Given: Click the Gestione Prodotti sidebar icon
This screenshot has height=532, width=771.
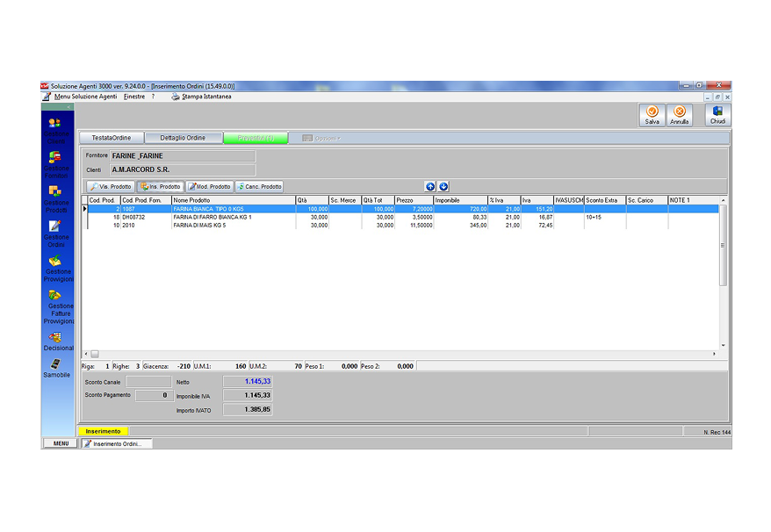Looking at the screenshot, I should click(x=55, y=191).
